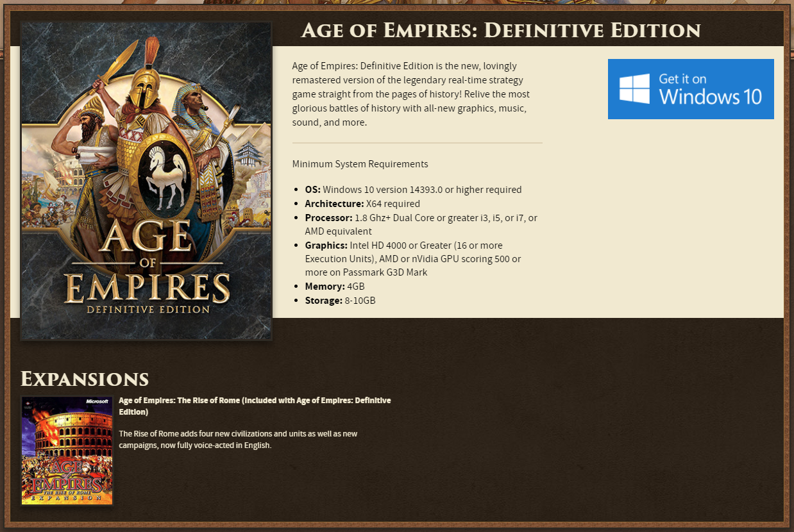The height and width of the screenshot is (532, 794).
Task: Click the OS requirement list item
Action: click(413, 190)
